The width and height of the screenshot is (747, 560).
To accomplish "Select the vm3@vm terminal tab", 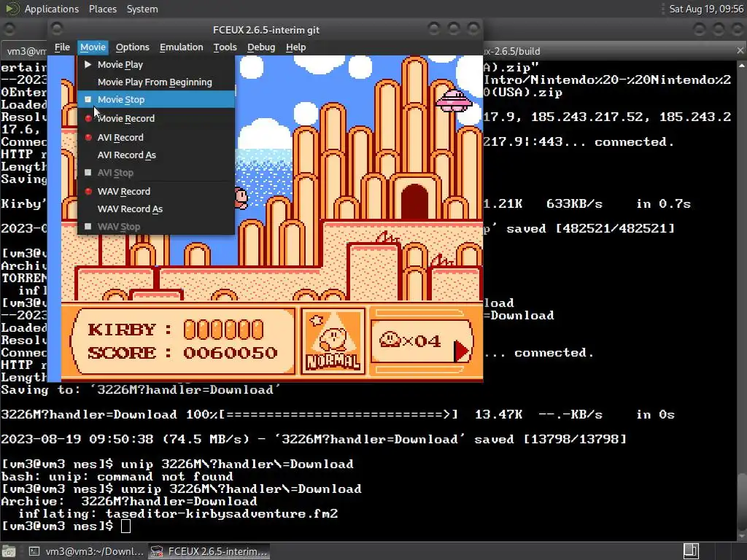I will (x=26, y=51).
